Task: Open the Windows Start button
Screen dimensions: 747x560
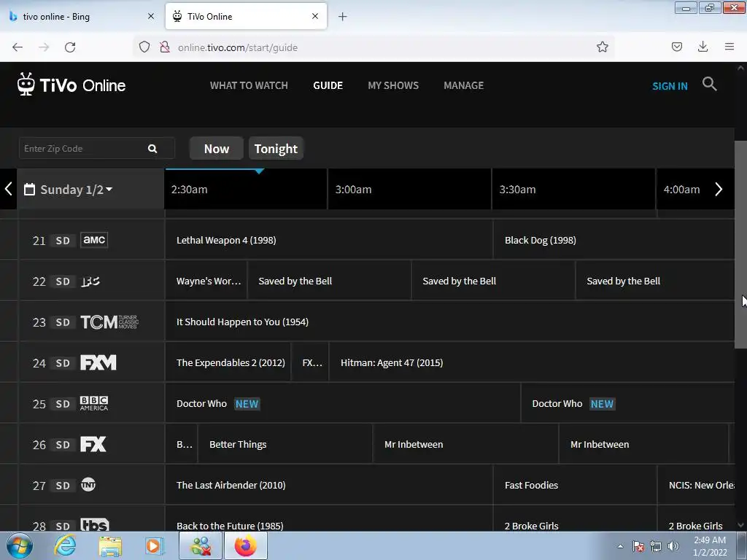Action: click(x=20, y=545)
